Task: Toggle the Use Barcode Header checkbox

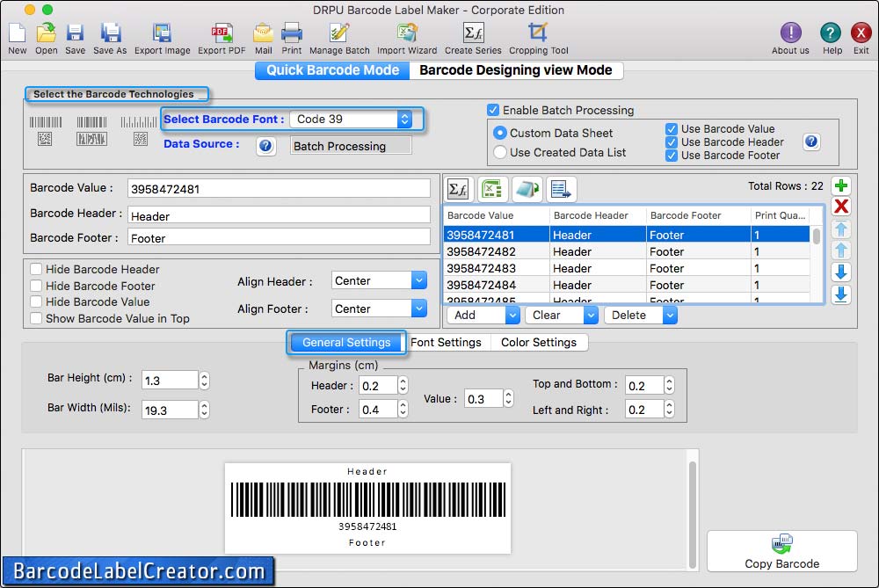Action: 671,142
